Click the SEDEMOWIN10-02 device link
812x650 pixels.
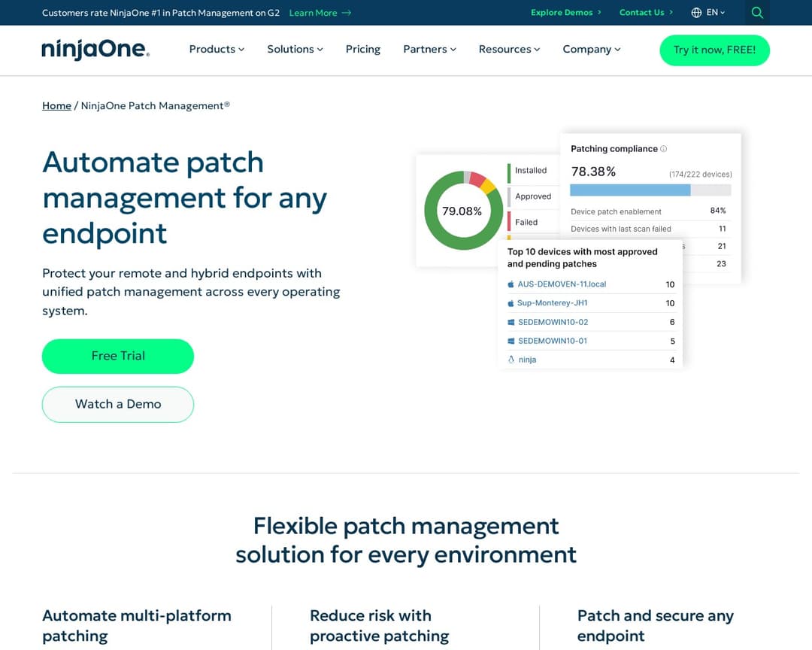pos(553,323)
